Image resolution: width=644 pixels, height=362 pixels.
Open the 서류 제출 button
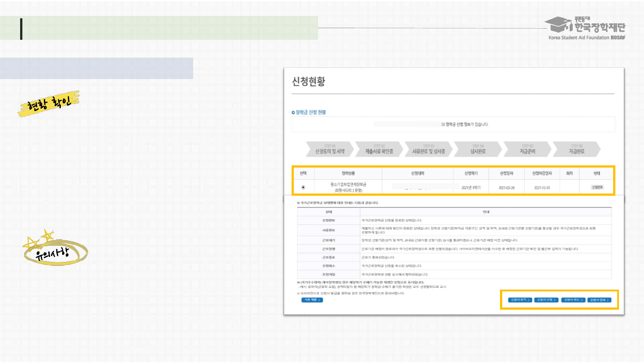pos(312,300)
